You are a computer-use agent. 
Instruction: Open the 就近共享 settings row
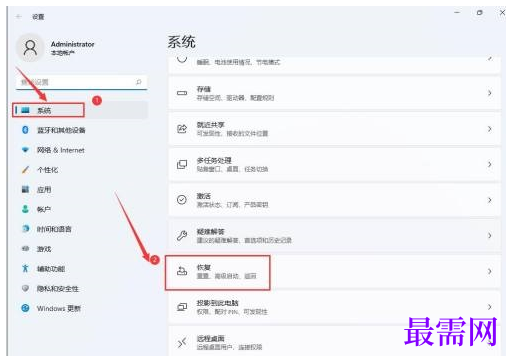pyautogui.click(x=334, y=129)
